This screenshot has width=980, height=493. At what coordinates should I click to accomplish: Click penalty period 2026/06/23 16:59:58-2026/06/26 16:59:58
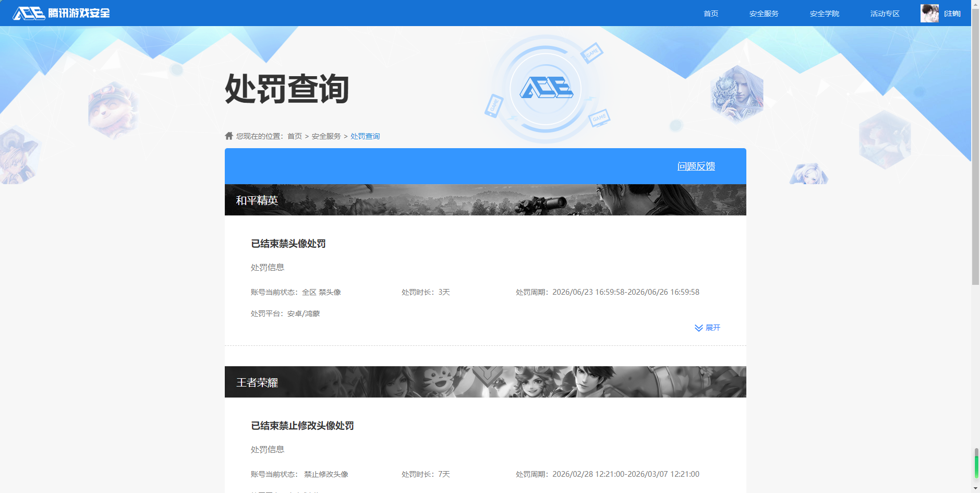[626, 292]
